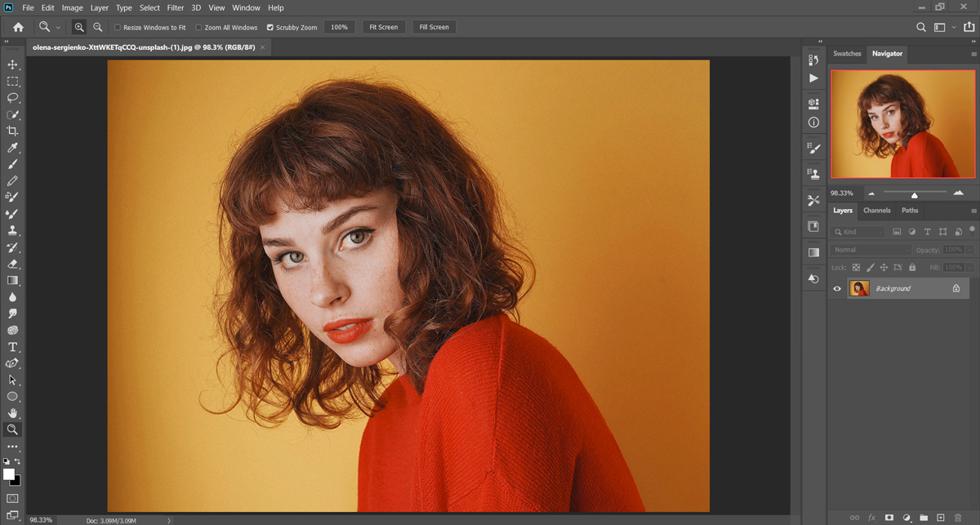Image resolution: width=980 pixels, height=525 pixels.
Task: Click the Fit Screen button
Action: (383, 27)
